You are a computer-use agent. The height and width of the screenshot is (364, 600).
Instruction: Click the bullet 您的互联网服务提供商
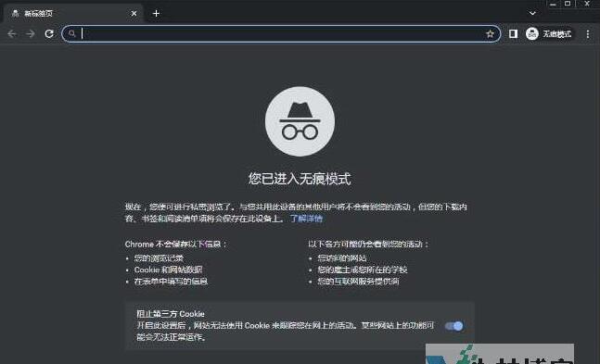pos(358,282)
